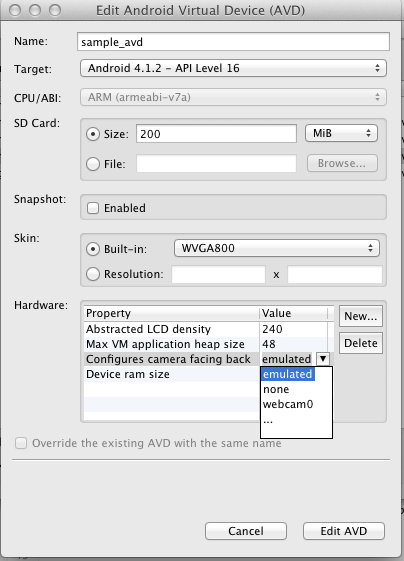404x561 pixels.
Task: Toggle Override the existing AVD checkbox
Action: (x=21, y=443)
